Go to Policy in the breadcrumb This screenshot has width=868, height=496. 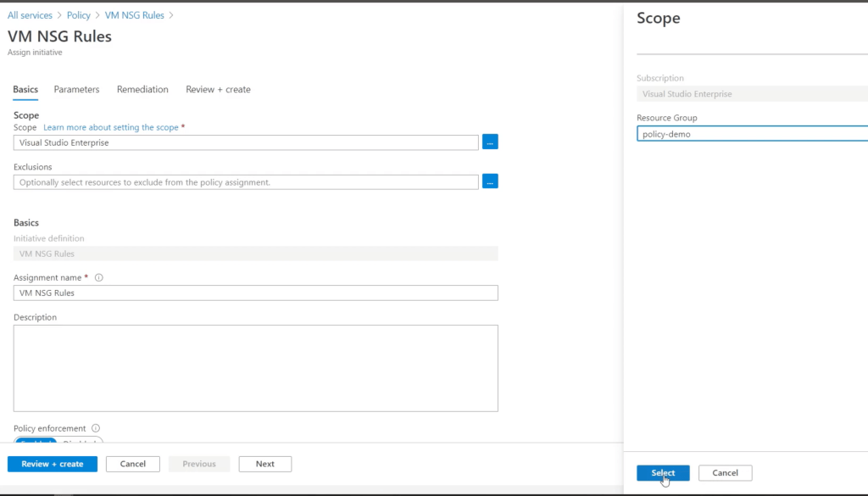[x=79, y=15]
